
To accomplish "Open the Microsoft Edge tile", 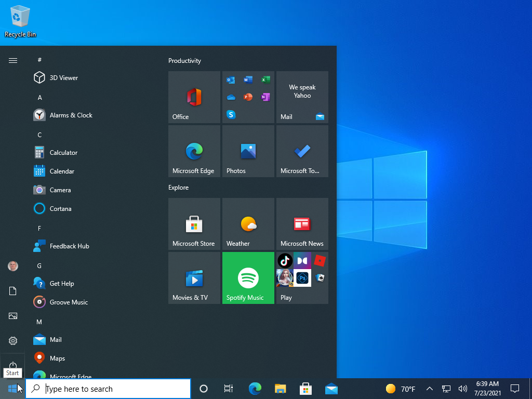I will (194, 151).
